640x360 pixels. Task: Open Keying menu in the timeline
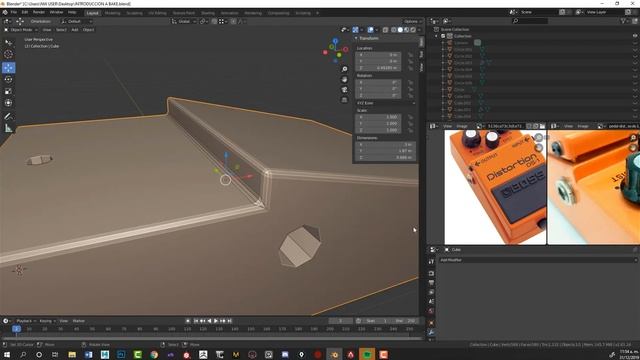(47, 321)
